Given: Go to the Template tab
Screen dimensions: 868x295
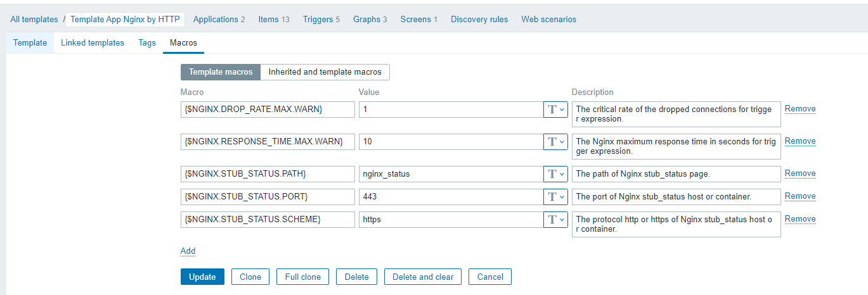Looking at the screenshot, I should 30,43.
